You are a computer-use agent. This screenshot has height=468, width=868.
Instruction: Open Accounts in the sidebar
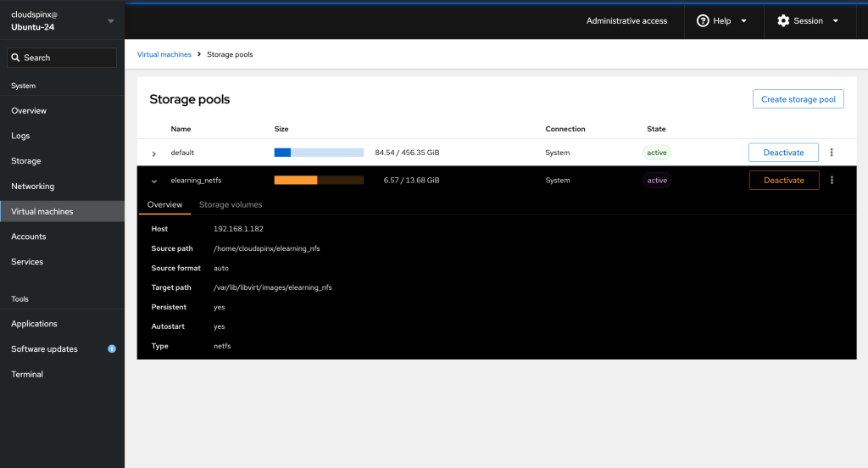62,237
